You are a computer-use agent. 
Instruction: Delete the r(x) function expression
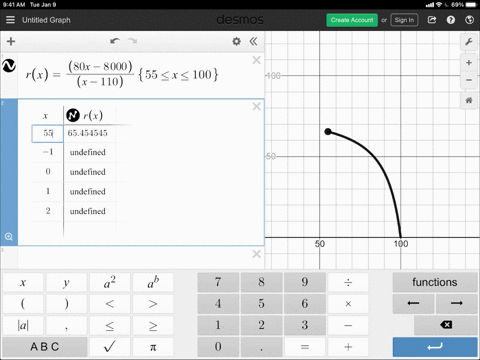[x=256, y=60]
